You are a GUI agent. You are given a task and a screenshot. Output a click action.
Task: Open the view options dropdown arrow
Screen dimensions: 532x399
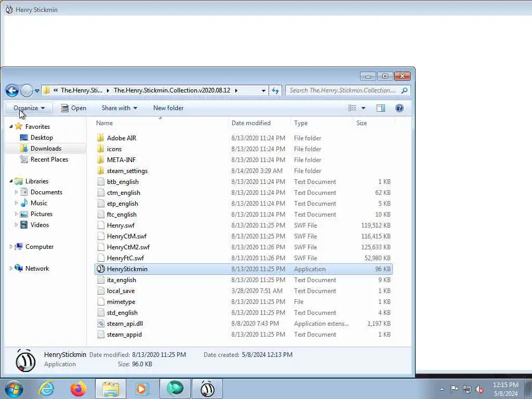[x=363, y=108]
